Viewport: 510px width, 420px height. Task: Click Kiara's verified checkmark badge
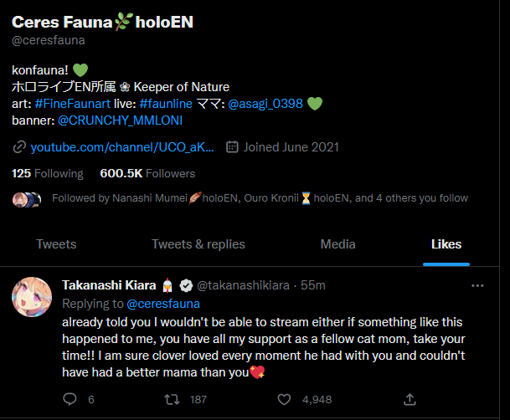(184, 285)
